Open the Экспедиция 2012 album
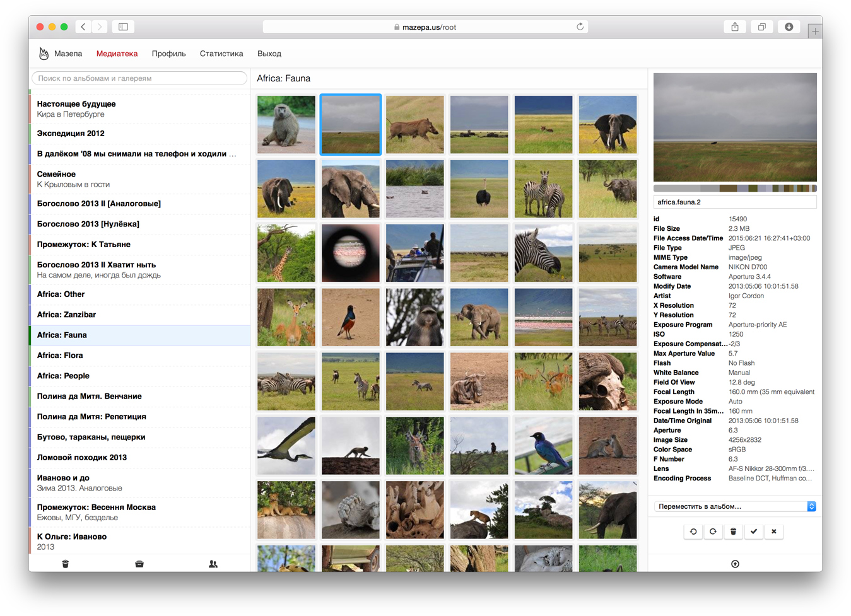Image resolution: width=851 pixels, height=616 pixels. tap(140, 133)
